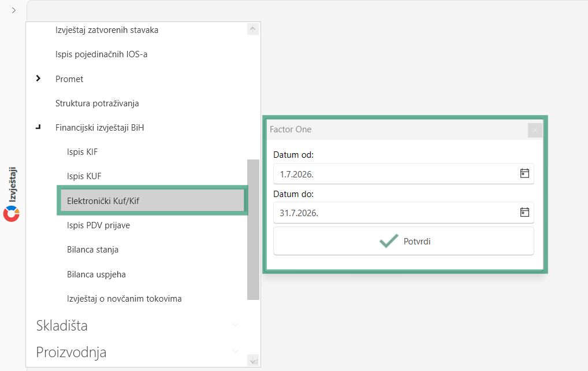This screenshot has width=588, height=371.
Task: Collapse Financijski izvještaji BiH node
Action: pos(38,128)
